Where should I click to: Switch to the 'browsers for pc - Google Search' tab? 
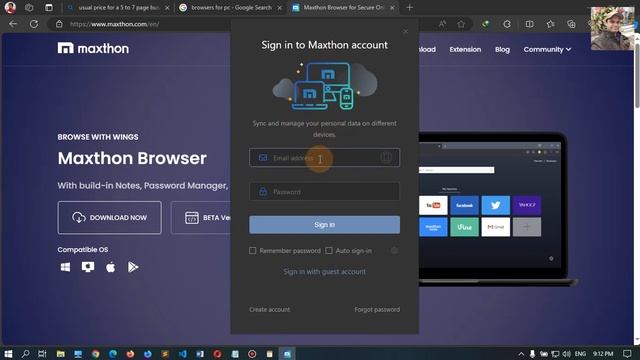[x=231, y=7]
